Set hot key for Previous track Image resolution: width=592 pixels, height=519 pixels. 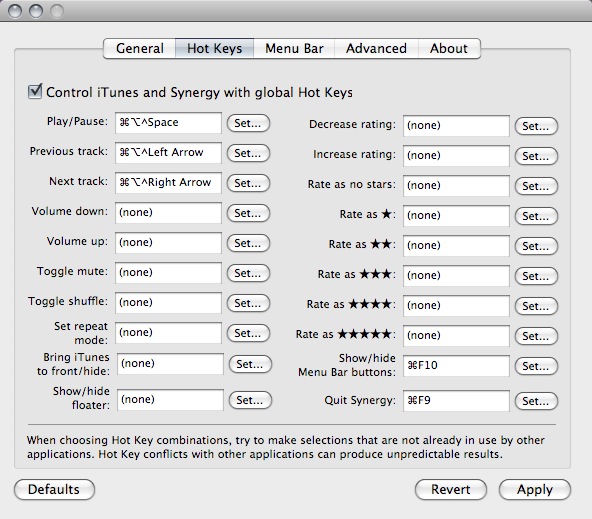[248, 153]
